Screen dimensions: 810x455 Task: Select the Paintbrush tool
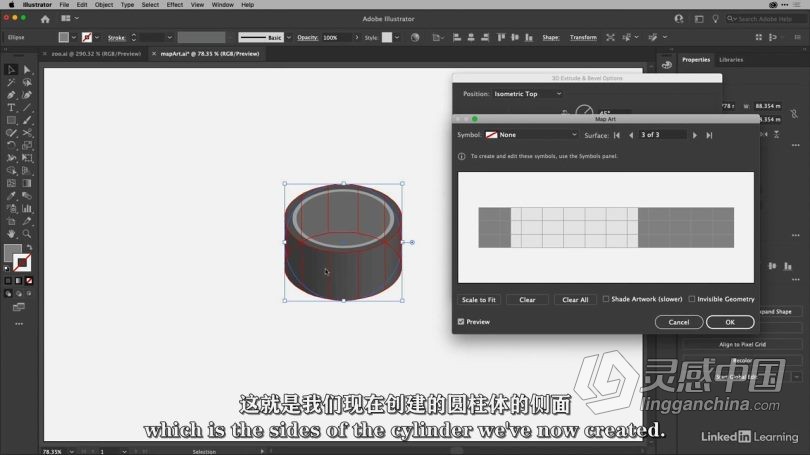(x=27, y=120)
